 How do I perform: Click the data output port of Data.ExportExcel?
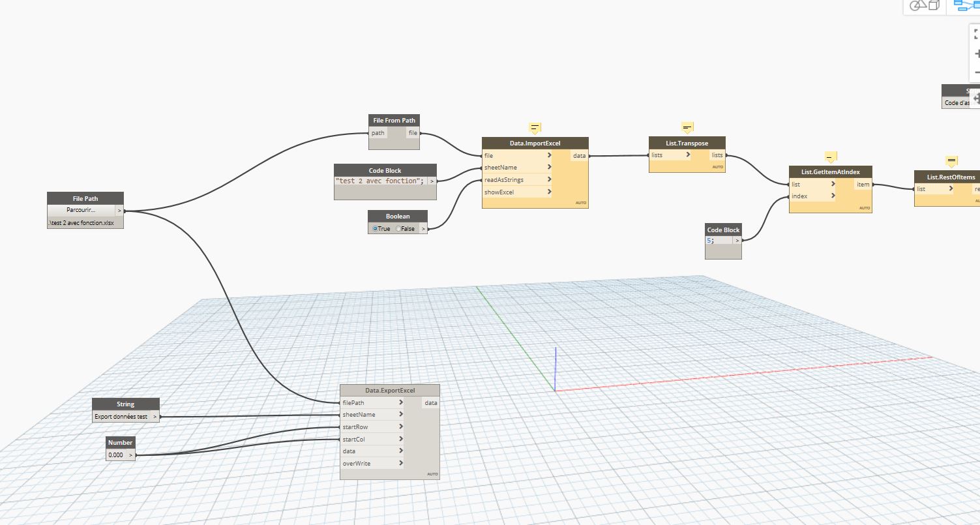pos(431,403)
